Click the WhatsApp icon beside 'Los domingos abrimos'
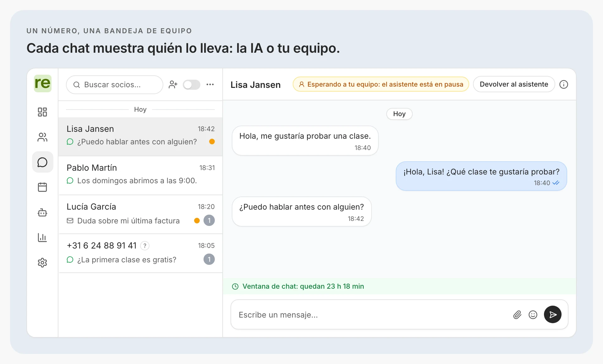This screenshot has height=364, width=603. [x=70, y=181]
